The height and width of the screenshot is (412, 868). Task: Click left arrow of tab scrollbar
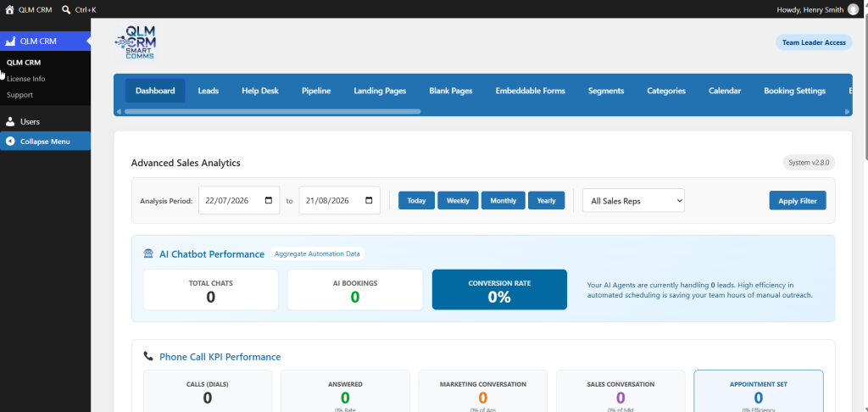coord(119,111)
